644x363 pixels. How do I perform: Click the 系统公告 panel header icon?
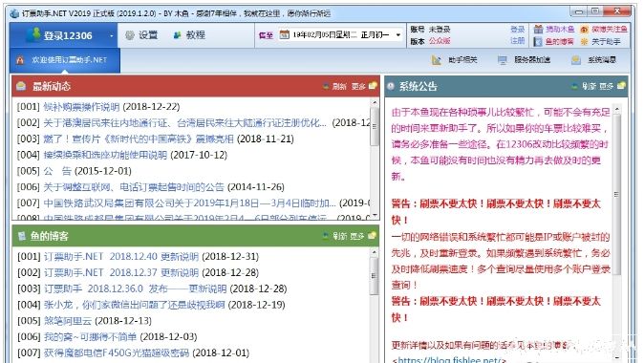pyautogui.click(x=391, y=86)
